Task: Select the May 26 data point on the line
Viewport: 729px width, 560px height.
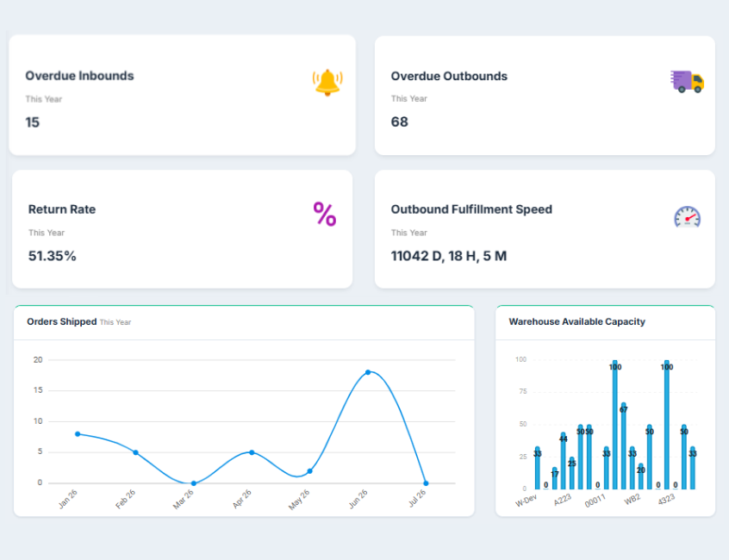Action: pyautogui.click(x=309, y=471)
